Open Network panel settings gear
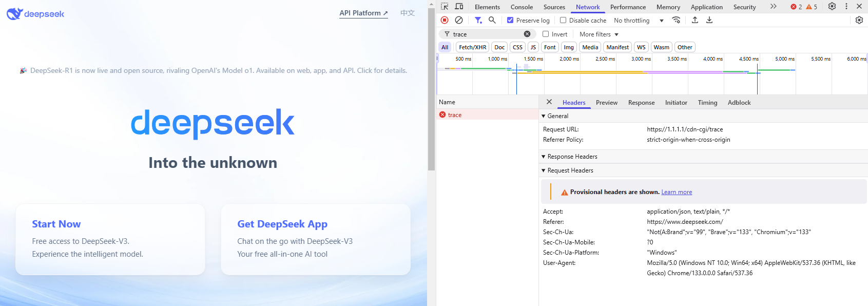The width and height of the screenshot is (868, 306). coord(859,20)
